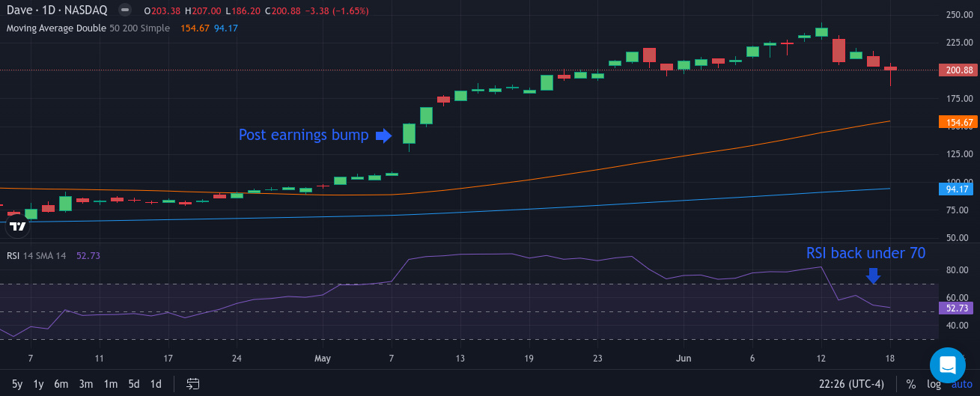Select the 3m time range
Viewport: 980px width, 396px height.
pyautogui.click(x=86, y=384)
